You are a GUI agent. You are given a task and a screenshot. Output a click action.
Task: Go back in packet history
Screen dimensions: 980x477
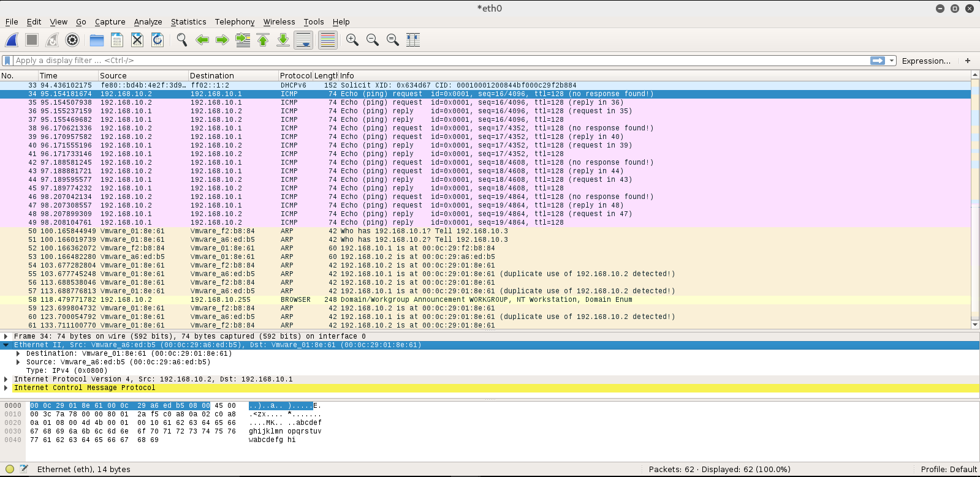coord(202,40)
